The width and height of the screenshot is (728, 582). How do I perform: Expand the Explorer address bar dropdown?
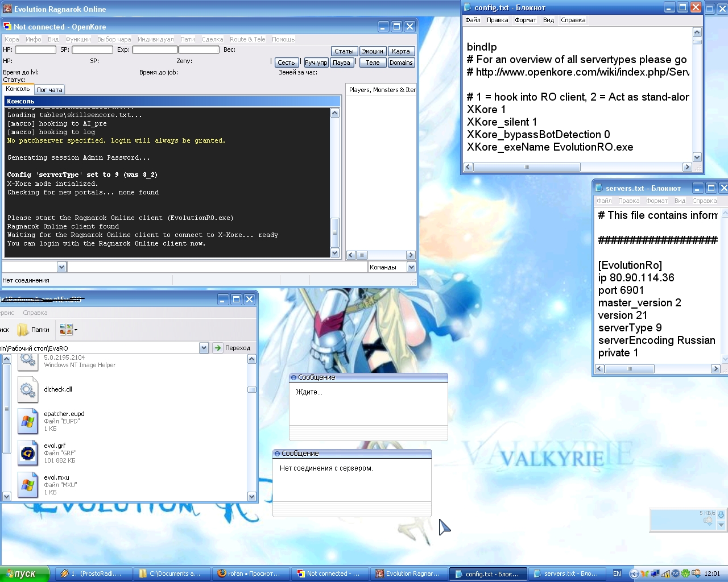point(204,348)
